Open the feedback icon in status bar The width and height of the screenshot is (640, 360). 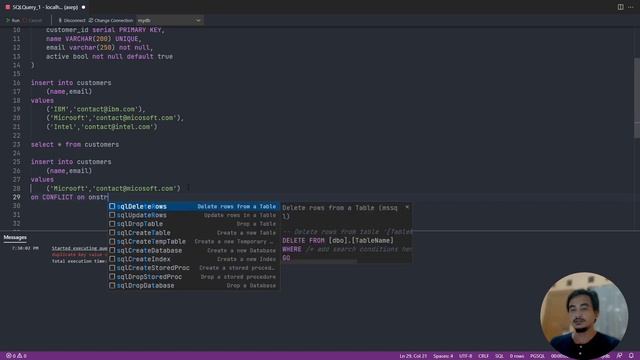[x=619, y=356]
